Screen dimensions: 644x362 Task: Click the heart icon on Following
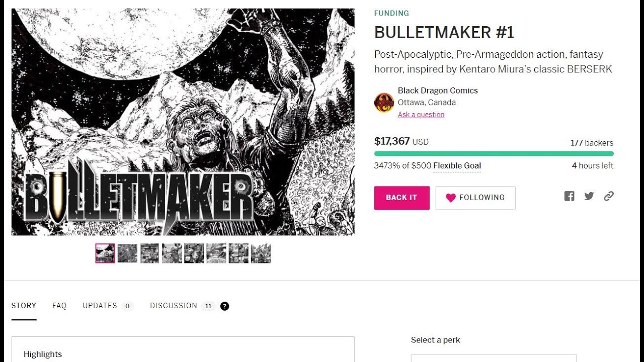click(451, 198)
